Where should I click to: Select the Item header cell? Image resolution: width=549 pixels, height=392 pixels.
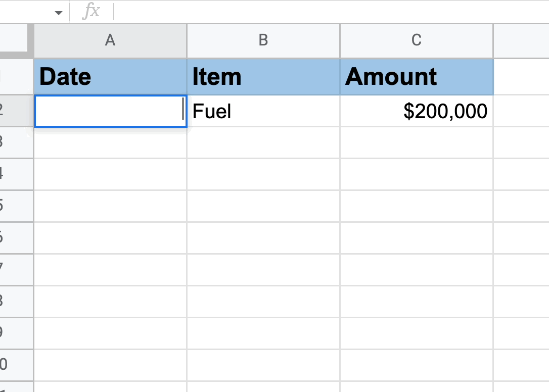263,77
